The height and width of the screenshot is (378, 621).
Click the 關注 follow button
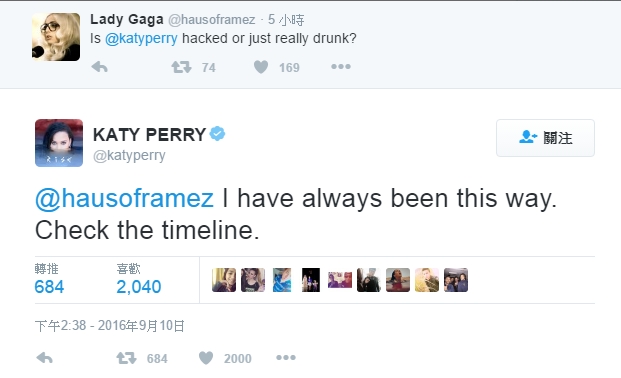(545, 138)
